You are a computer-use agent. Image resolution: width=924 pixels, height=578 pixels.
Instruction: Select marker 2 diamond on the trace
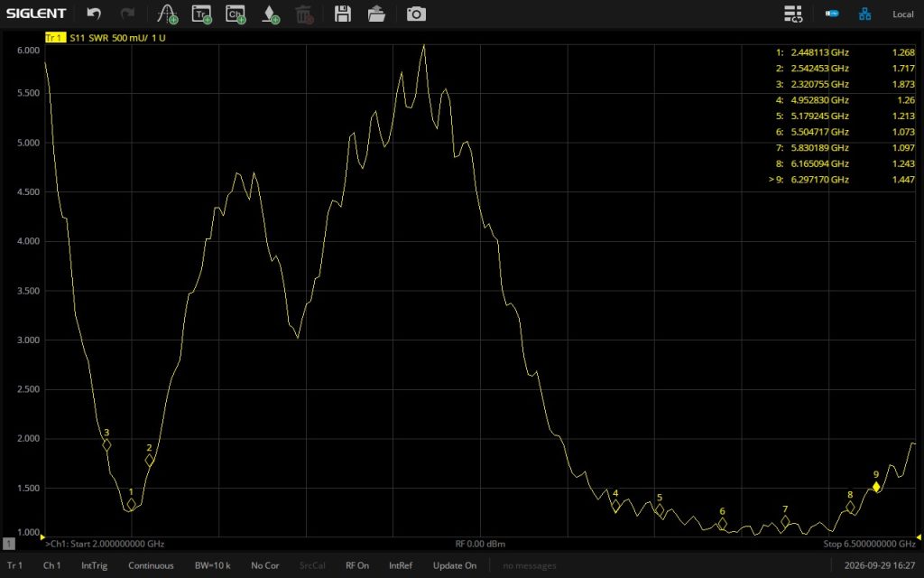[x=150, y=460]
